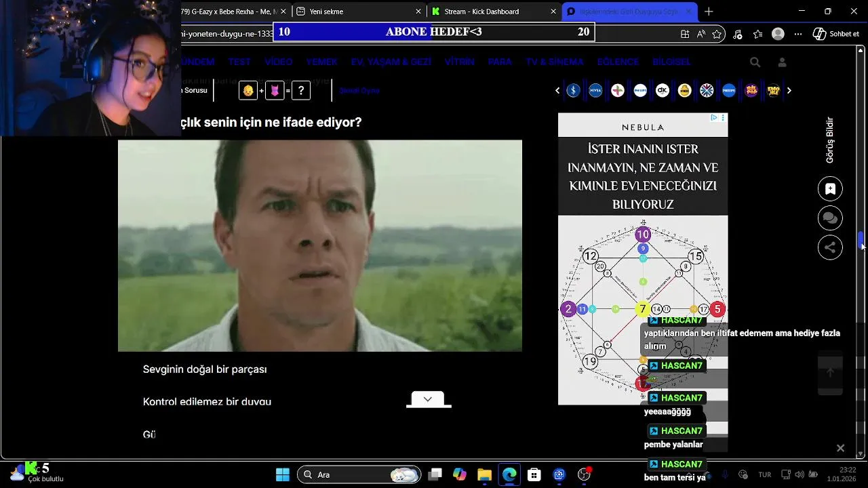Open the Edge profile avatar
This screenshot has width=868, height=488.
[778, 34]
